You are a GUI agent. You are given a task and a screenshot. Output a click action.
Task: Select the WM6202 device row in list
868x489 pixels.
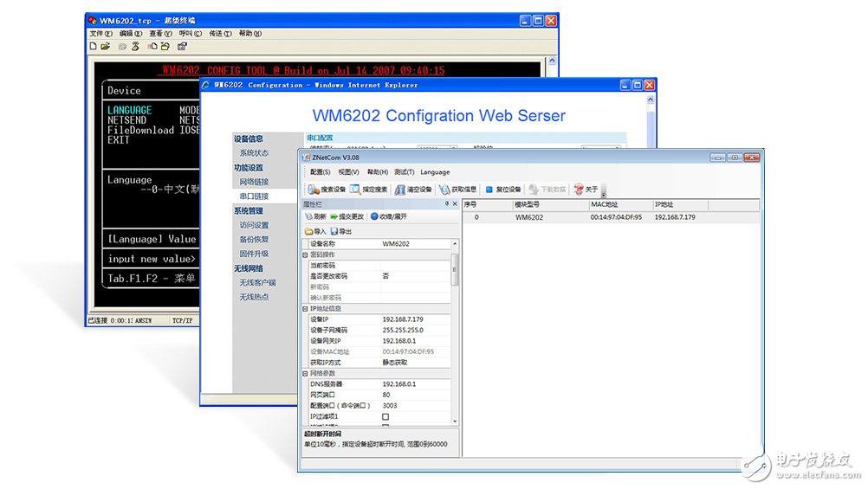528,217
